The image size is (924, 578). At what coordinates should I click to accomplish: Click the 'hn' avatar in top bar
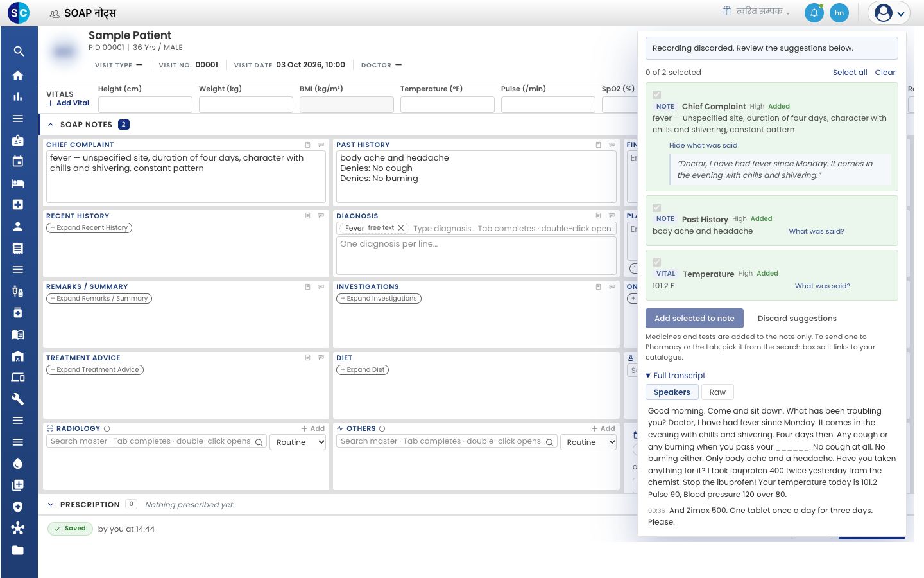pos(839,13)
